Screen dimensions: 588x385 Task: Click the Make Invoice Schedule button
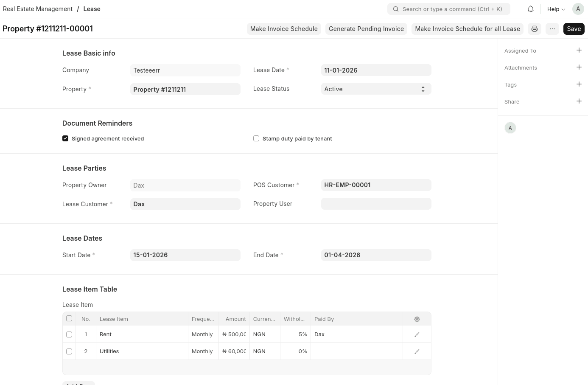[x=284, y=29]
